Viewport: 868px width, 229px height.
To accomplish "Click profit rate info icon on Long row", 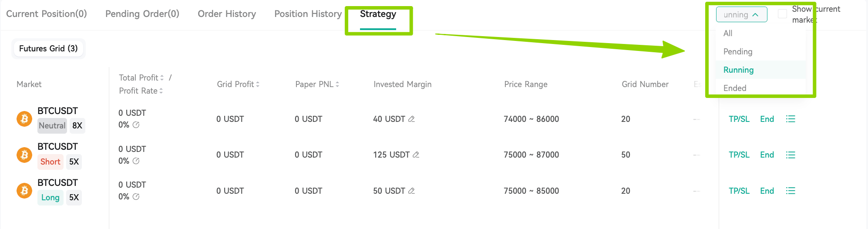I will 136,197.
